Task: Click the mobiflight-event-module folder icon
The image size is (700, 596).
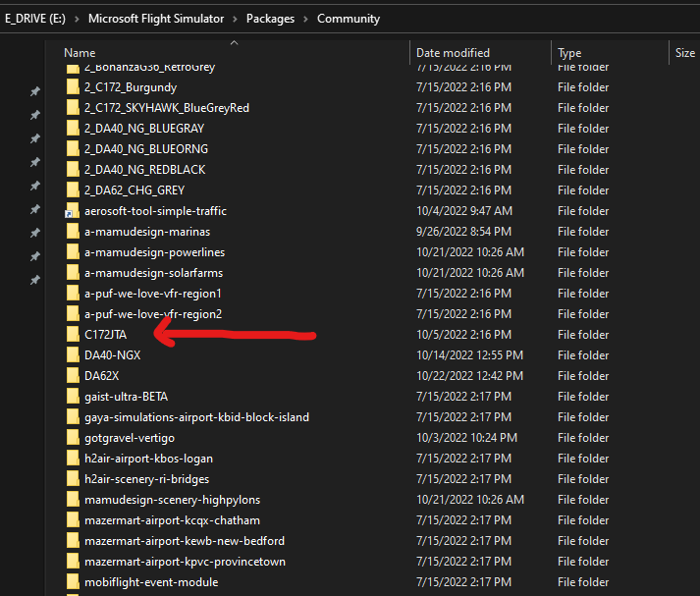Action: pos(73,582)
